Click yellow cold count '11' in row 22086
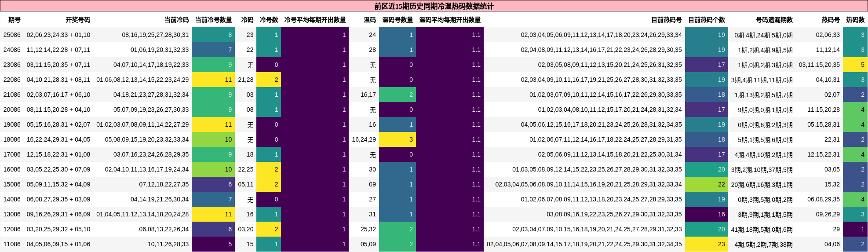Viewport: 868px width, 252px height. point(213,80)
